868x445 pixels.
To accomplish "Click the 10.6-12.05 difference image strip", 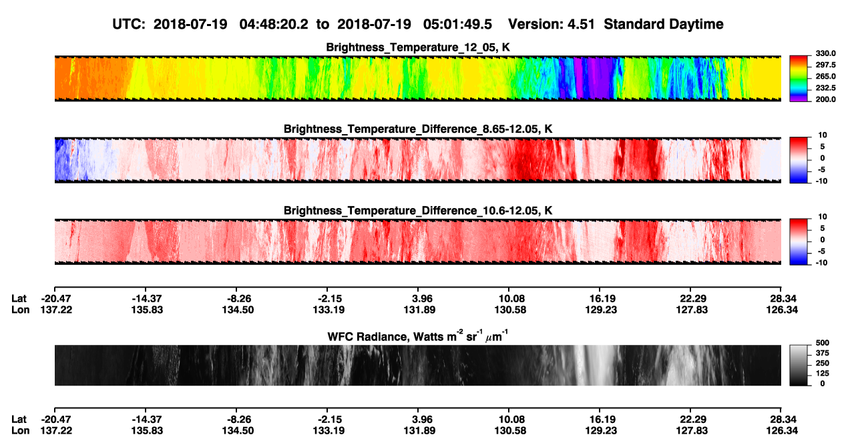I will 417,242.
